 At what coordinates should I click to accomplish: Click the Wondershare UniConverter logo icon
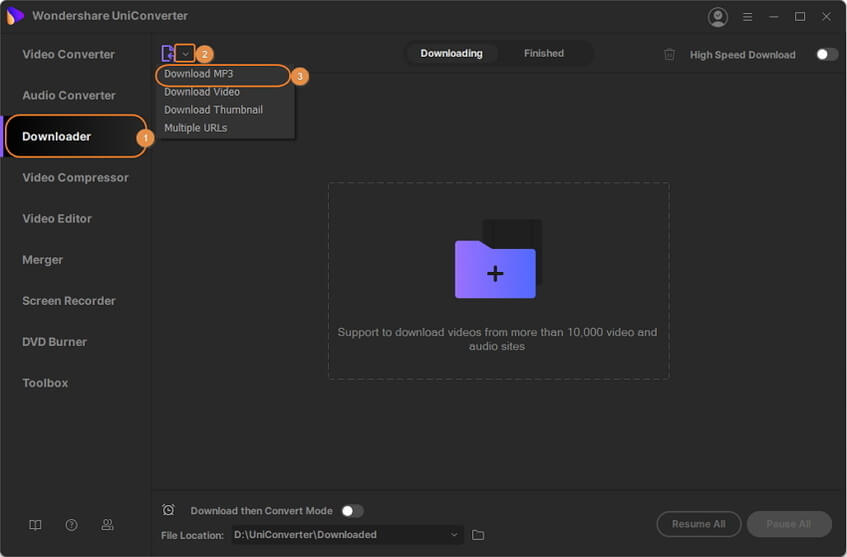(x=15, y=16)
